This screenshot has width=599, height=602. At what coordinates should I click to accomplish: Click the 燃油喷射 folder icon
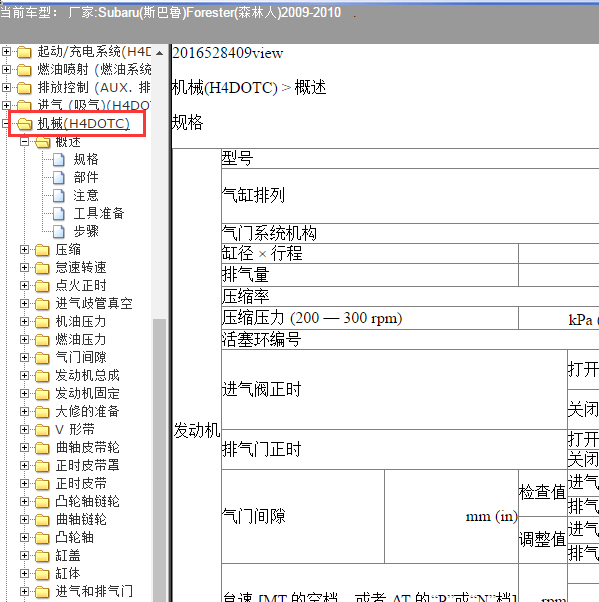[x=24, y=70]
